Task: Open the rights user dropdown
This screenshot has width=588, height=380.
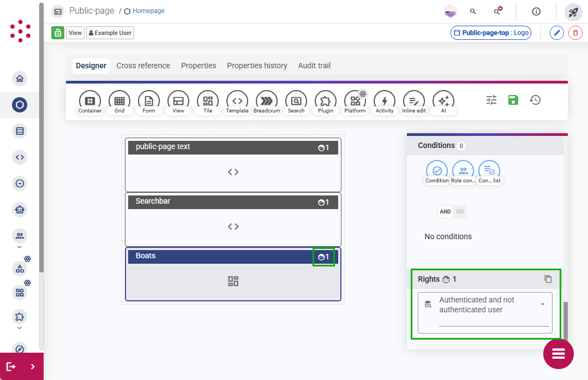Action: (x=485, y=313)
